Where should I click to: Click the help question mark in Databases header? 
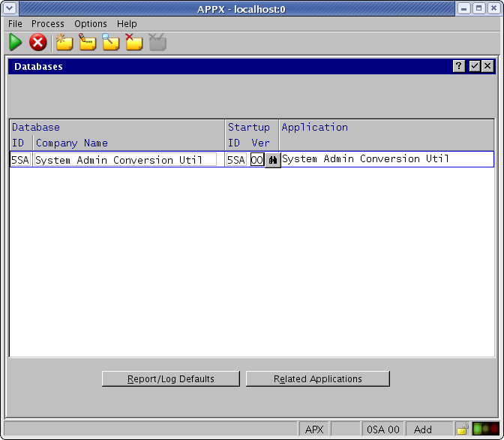click(x=459, y=66)
